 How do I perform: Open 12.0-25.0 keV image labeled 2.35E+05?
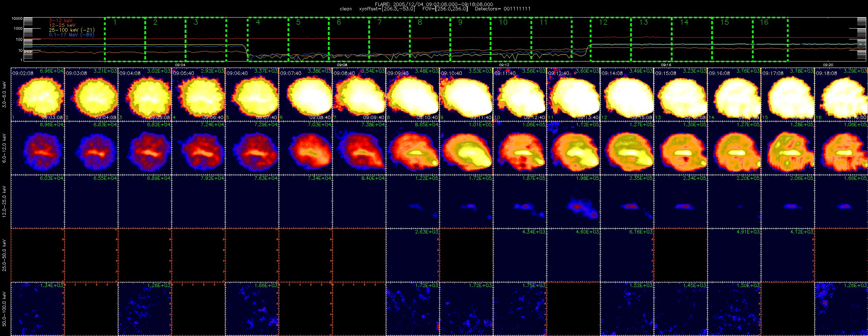[x=627, y=202]
